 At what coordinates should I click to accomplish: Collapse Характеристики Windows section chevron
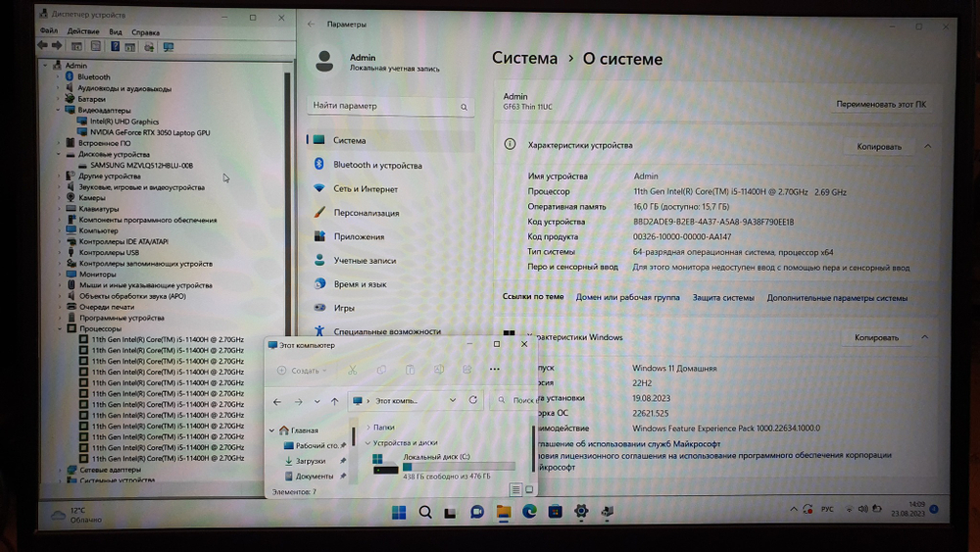point(924,337)
